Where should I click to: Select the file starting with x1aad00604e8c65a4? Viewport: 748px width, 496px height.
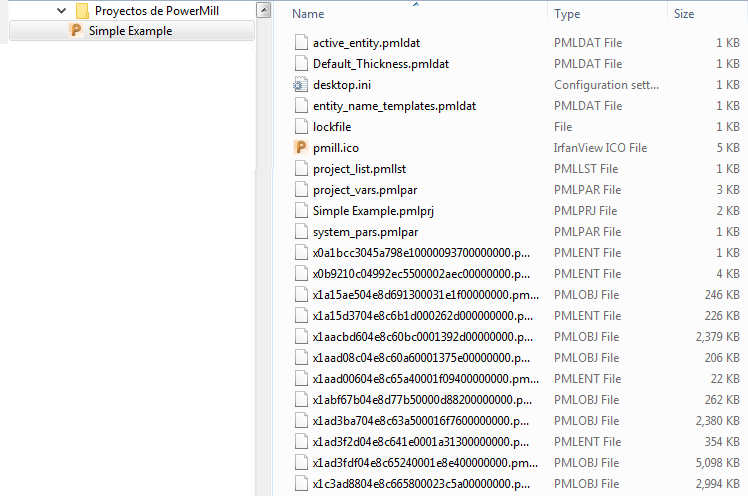426,379
